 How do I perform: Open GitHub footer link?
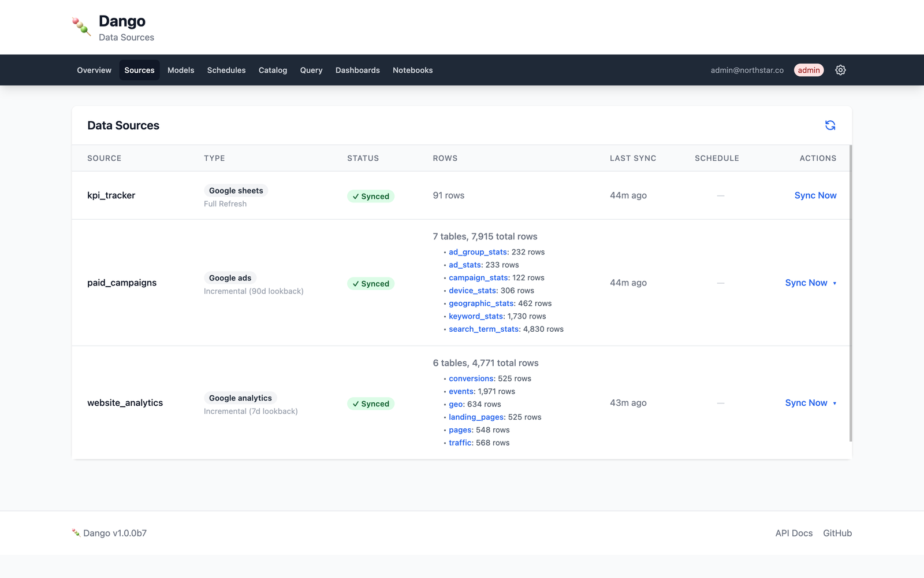click(x=837, y=533)
